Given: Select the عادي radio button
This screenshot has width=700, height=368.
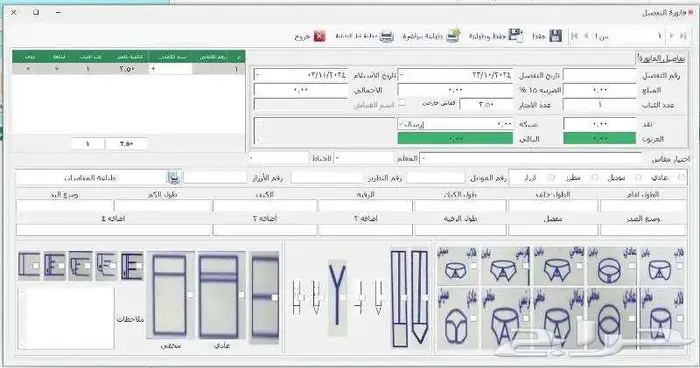Looking at the screenshot, I should [x=681, y=177].
